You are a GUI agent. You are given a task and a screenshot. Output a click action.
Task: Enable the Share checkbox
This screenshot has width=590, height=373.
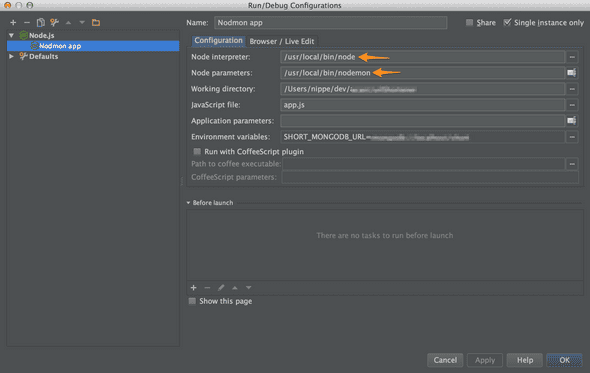coord(469,23)
